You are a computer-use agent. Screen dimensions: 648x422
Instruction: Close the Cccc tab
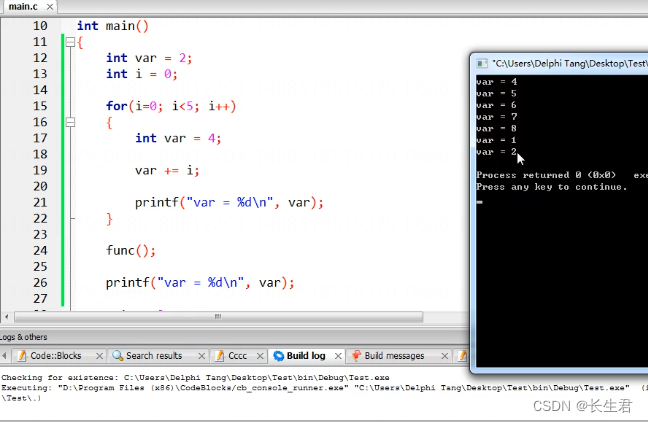260,356
